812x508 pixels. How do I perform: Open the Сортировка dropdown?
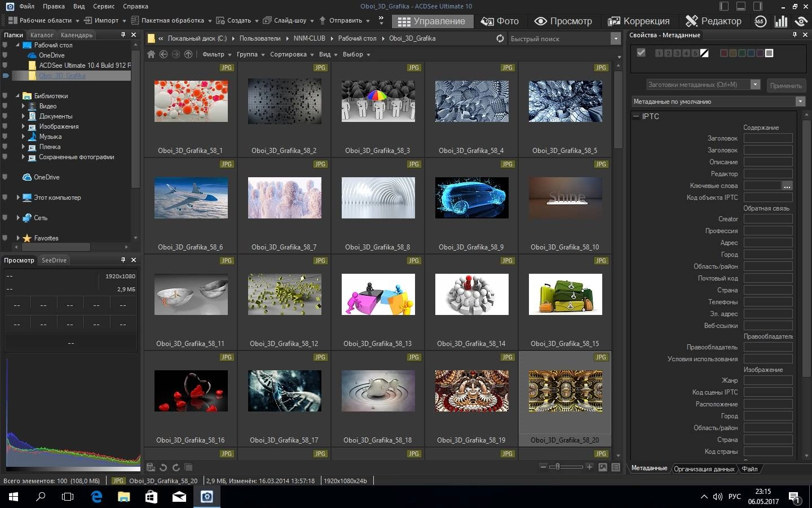(292, 54)
